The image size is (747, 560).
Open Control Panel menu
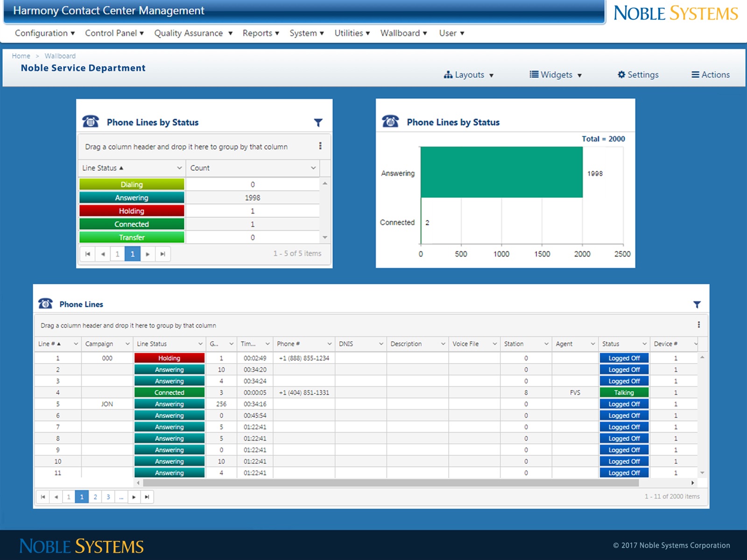pos(114,33)
